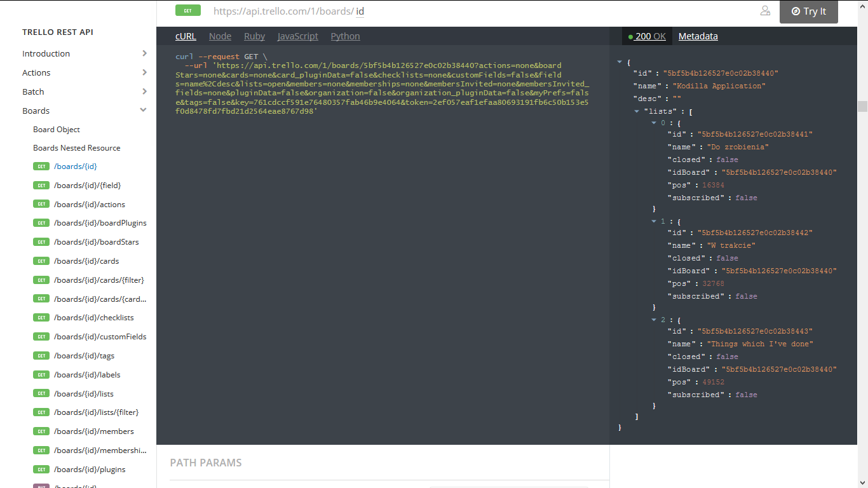Open the /boards/{id}/checklists endpoint
The width and height of the screenshot is (868, 488).
click(x=94, y=318)
